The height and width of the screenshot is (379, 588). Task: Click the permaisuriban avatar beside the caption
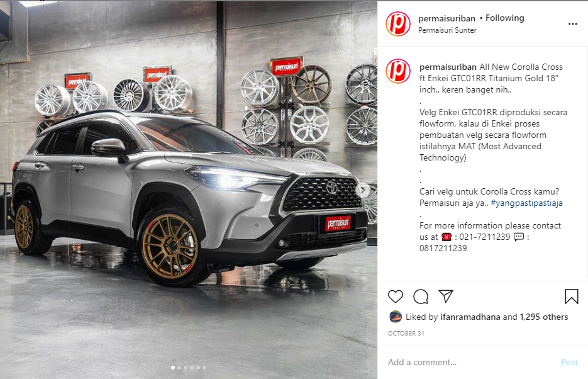[398, 71]
